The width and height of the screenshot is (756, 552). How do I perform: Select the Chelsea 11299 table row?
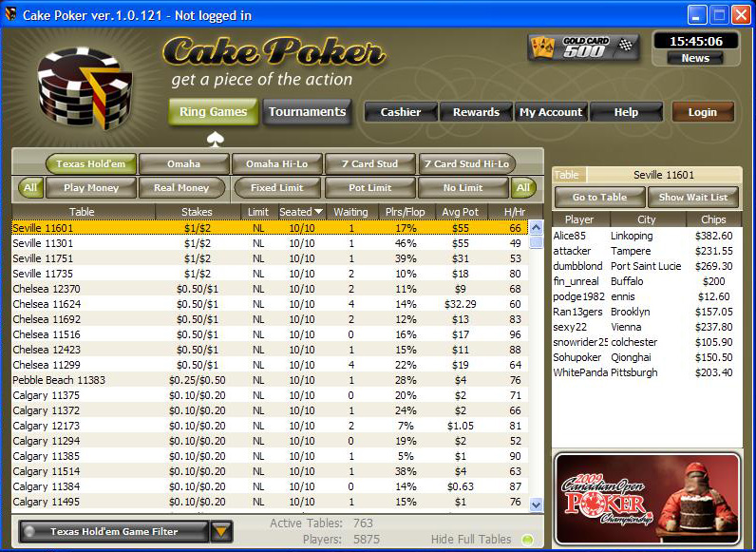click(270, 365)
